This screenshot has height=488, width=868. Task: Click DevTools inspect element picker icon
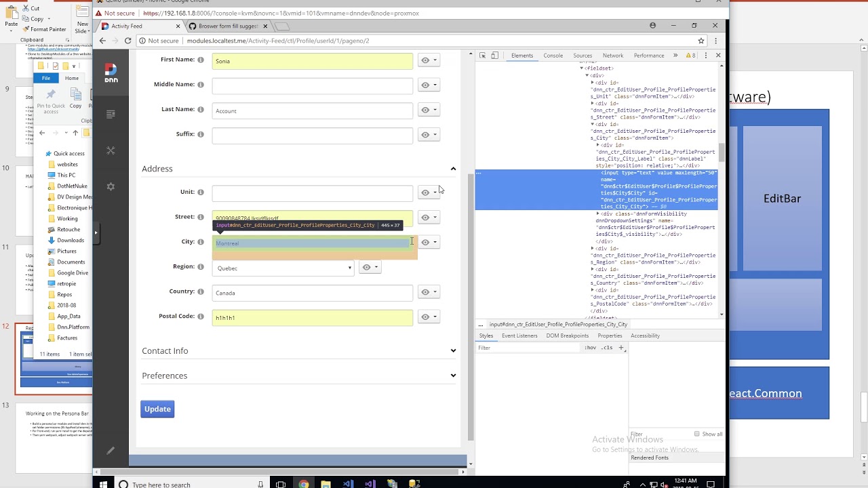coord(482,56)
